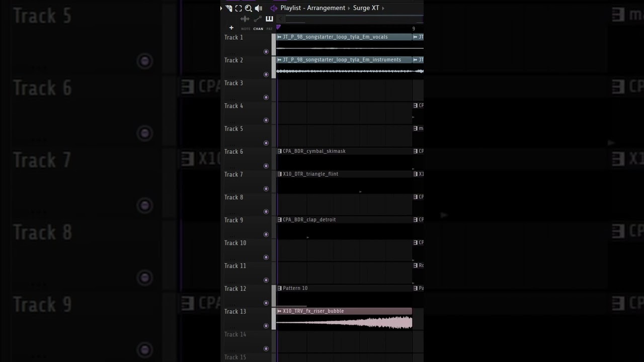The width and height of the screenshot is (644, 362).
Task: Click pattern icon on CPA_BDR_cymbal_skimask clip
Action: [x=280, y=151]
